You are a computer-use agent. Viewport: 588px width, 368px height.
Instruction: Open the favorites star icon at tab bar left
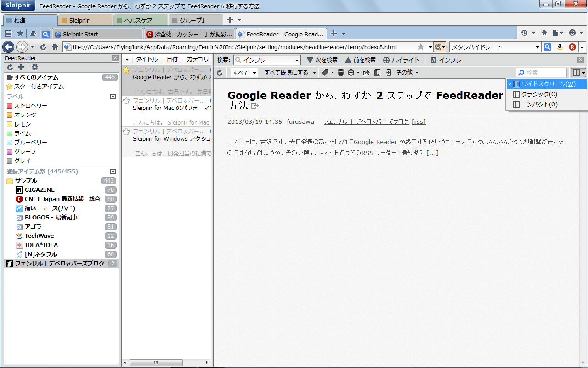pos(20,34)
